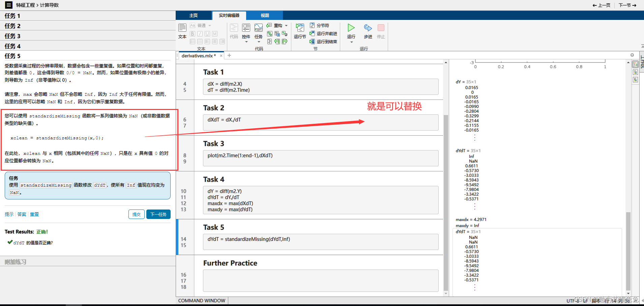Toggle bold formatting B button
644x306 pixels.
tap(193, 34)
